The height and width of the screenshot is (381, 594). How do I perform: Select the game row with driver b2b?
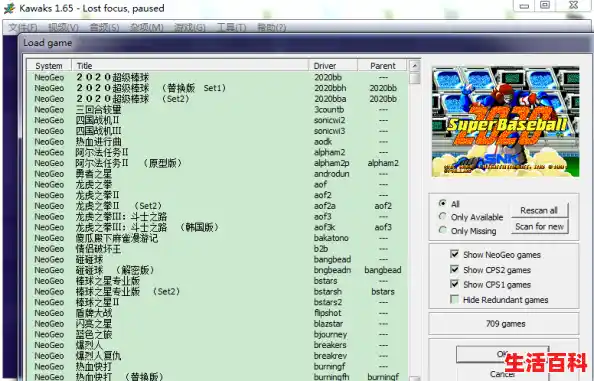[x=218, y=249]
